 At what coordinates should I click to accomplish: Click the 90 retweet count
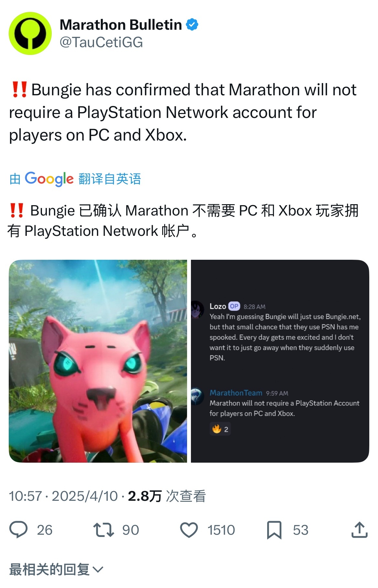pyautogui.click(x=131, y=530)
